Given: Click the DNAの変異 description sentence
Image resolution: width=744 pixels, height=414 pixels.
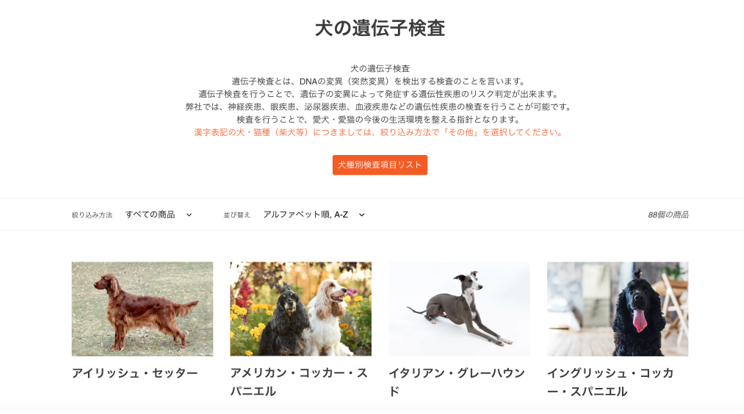Looking at the screenshot, I should coord(380,82).
